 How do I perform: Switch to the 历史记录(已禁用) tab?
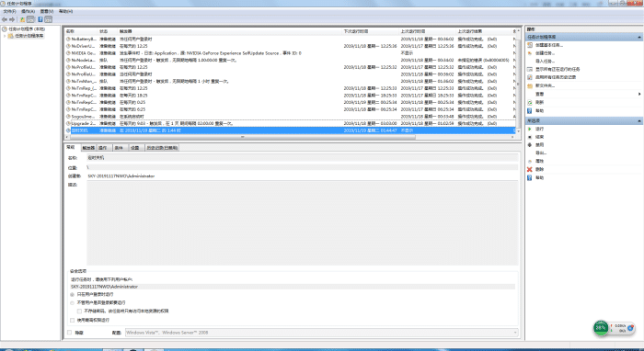[x=162, y=148]
